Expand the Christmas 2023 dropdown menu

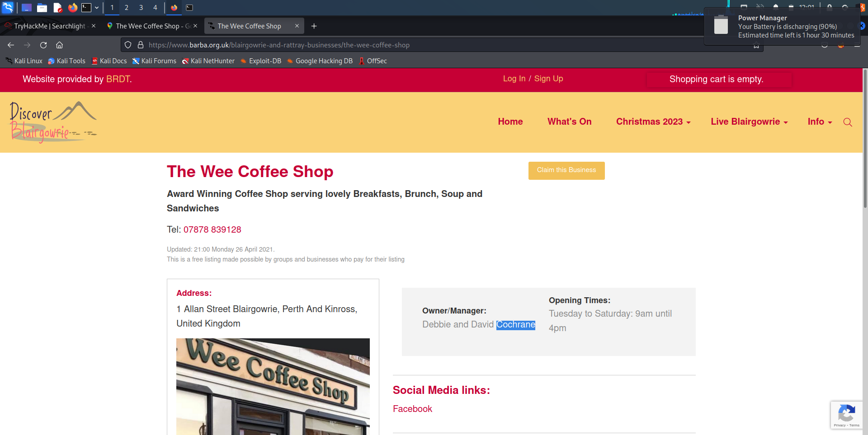pos(653,122)
